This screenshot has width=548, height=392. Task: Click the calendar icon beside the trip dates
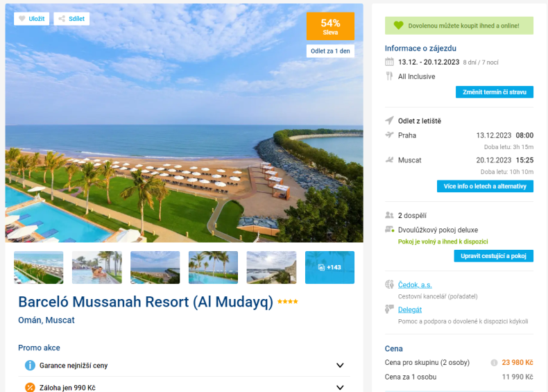tap(389, 62)
